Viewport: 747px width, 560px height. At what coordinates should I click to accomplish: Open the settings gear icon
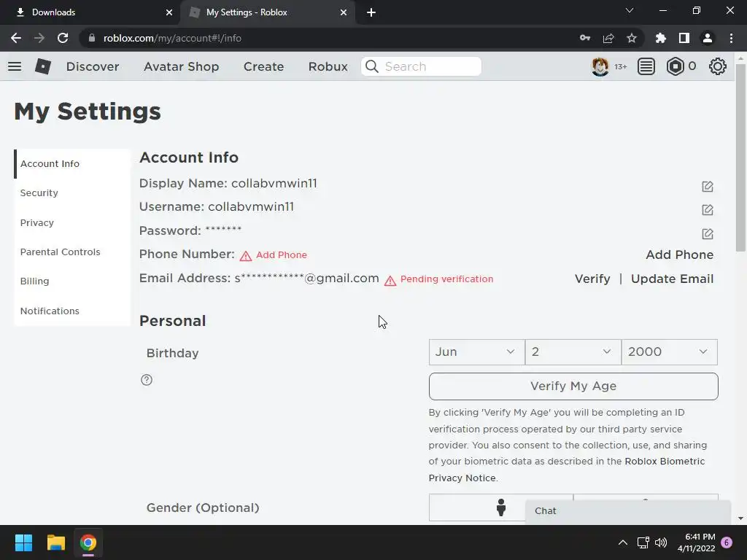718,66
